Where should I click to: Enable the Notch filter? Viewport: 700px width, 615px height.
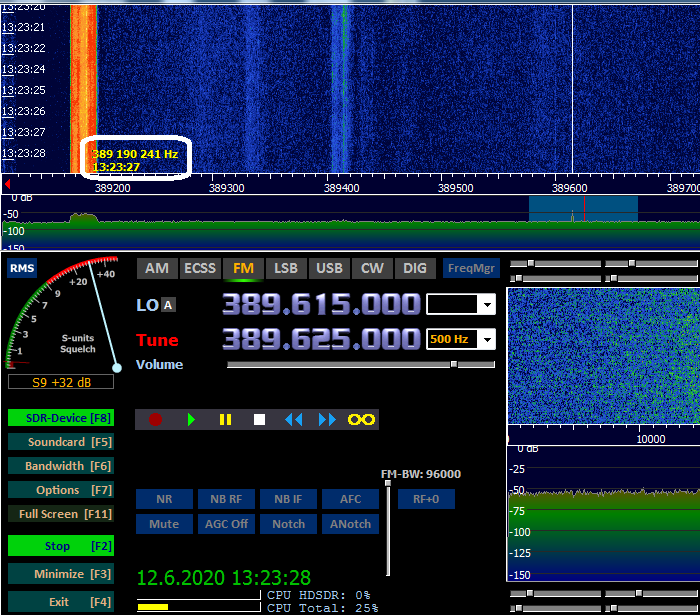click(x=288, y=524)
